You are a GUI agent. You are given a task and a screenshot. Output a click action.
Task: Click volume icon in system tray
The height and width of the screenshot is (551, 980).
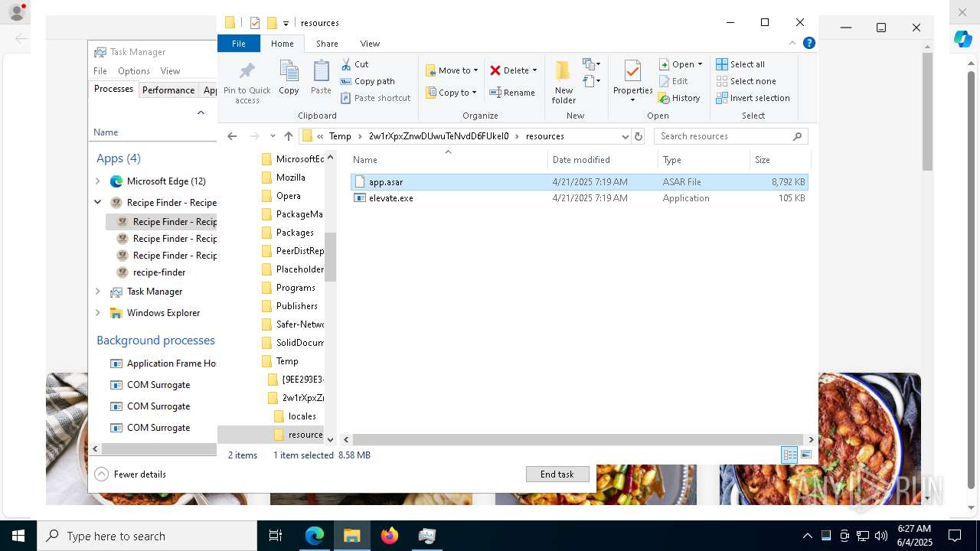881,536
